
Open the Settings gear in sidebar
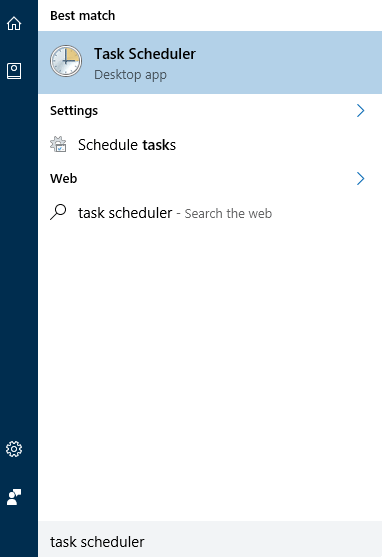point(14,449)
